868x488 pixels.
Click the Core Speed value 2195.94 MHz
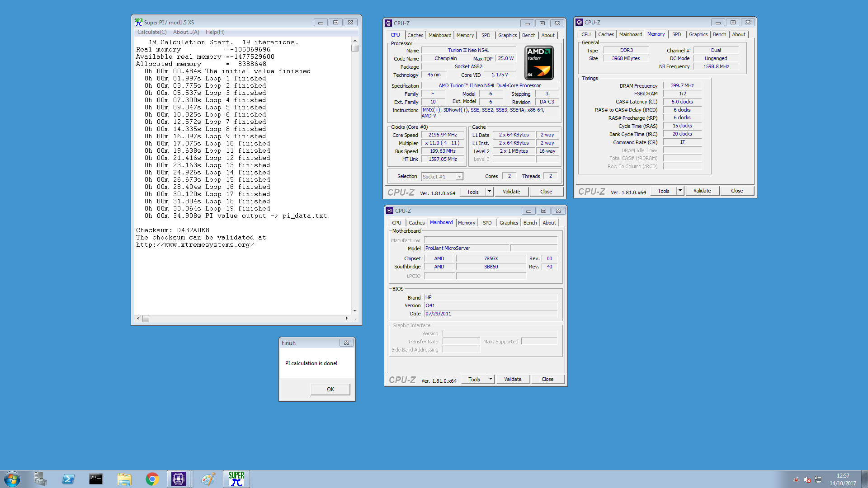(443, 135)
